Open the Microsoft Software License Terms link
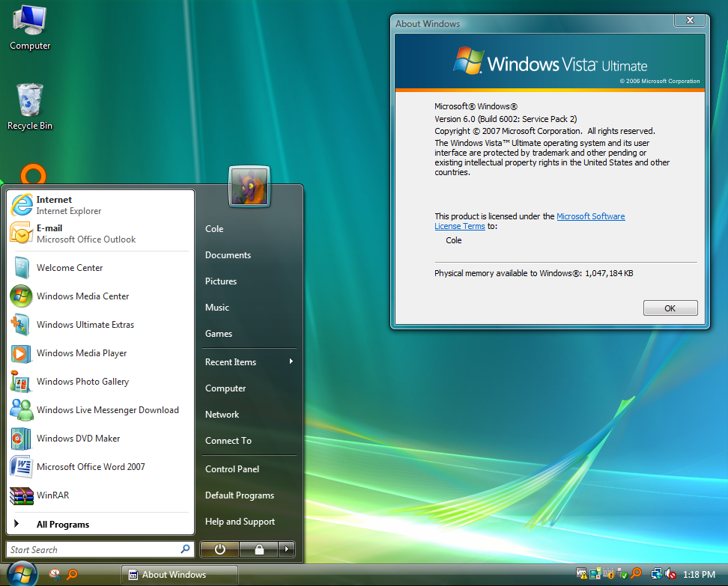The width and height of the screenshot is (728, 586). [591, 216]
